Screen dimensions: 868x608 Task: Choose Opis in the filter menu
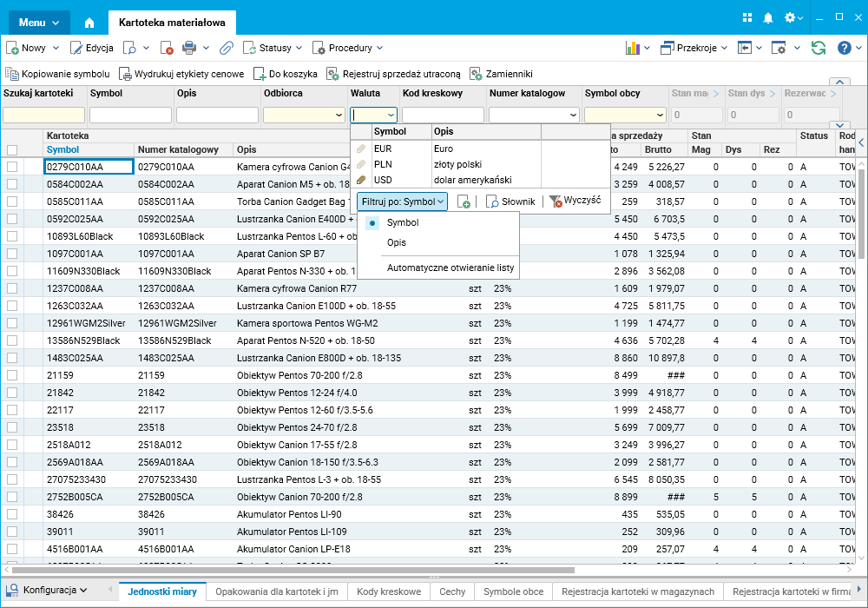click(397, 242)
